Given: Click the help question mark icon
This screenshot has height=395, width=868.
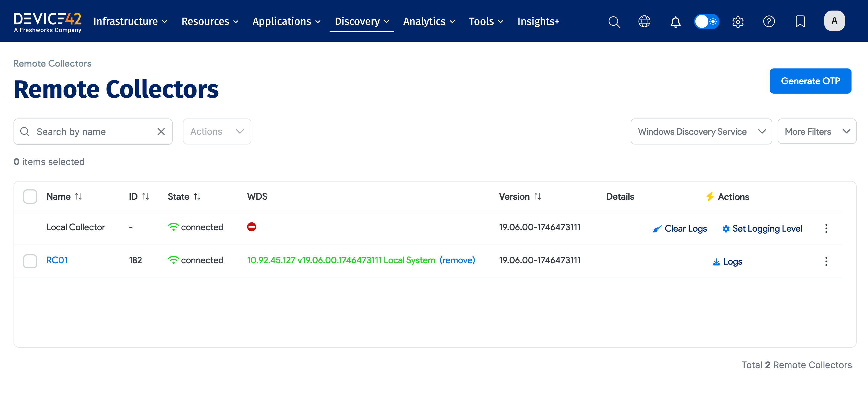Looking at the screenshot, I should point(769,21).
